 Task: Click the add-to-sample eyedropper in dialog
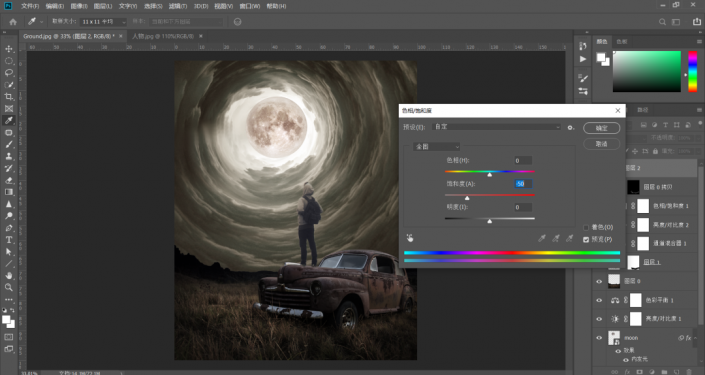tap(556, 238)
